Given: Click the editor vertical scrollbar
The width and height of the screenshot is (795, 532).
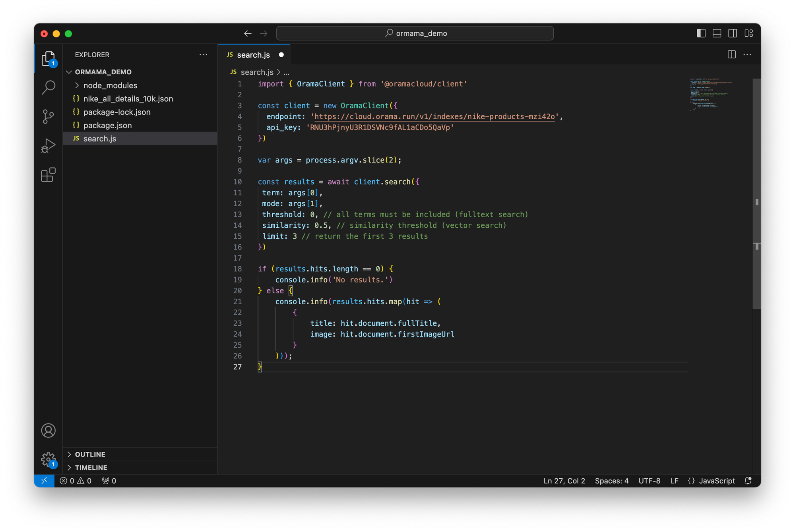Looking at the screenshot, I should click(x=756, y=193).
